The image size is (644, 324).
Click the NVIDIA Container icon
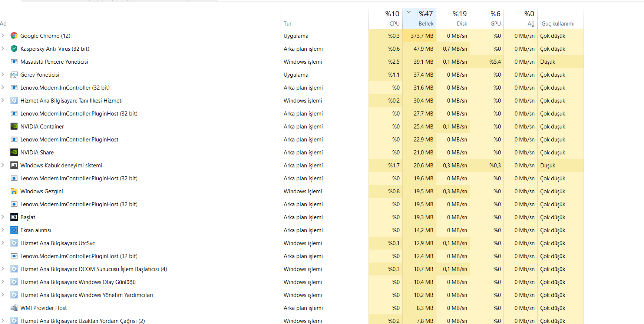(x=14, y=127)
